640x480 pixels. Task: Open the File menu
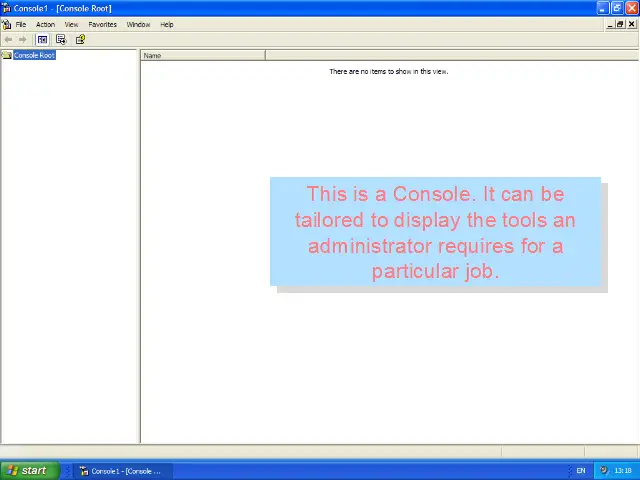point(21,24)
